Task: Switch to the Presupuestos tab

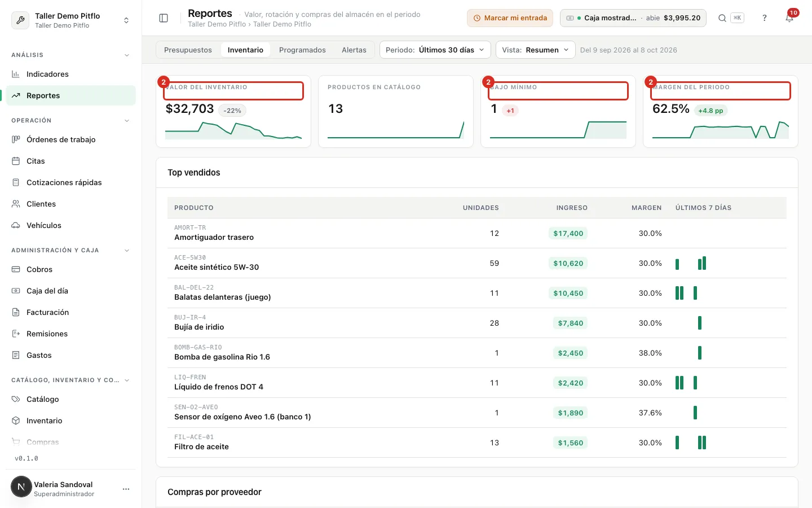Action: tap(188, 50)
